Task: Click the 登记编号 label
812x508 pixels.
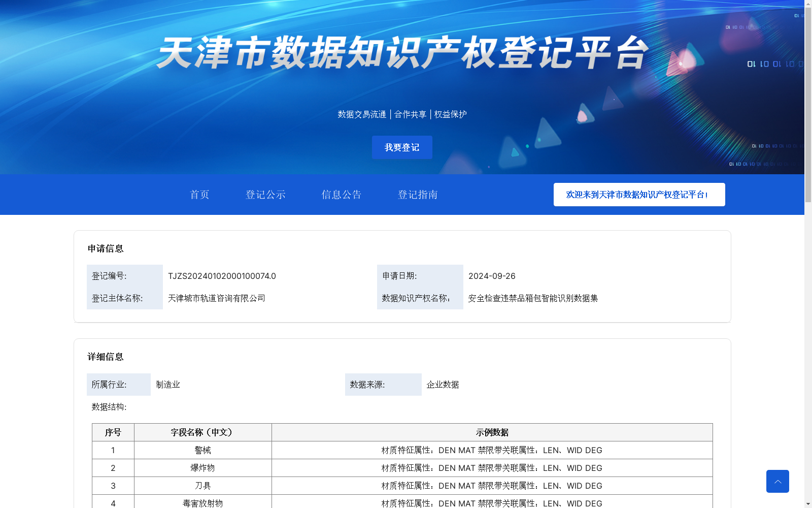Action: [x=109, y=276]
